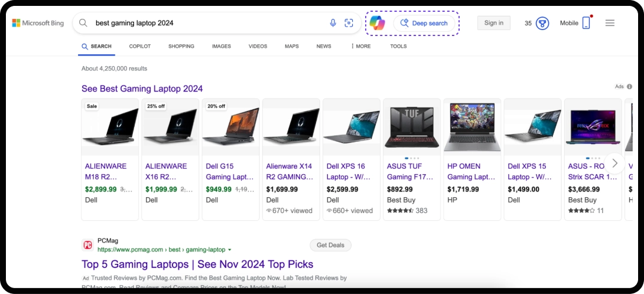Open HP OMEN gaming laptop image

click(x=472, y=126)
